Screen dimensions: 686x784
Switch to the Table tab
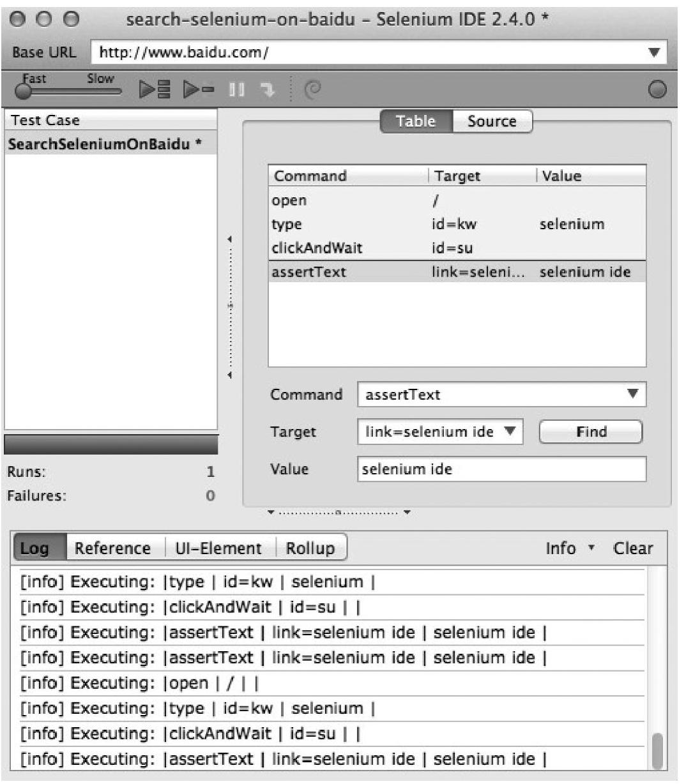(x=416, y=121)
